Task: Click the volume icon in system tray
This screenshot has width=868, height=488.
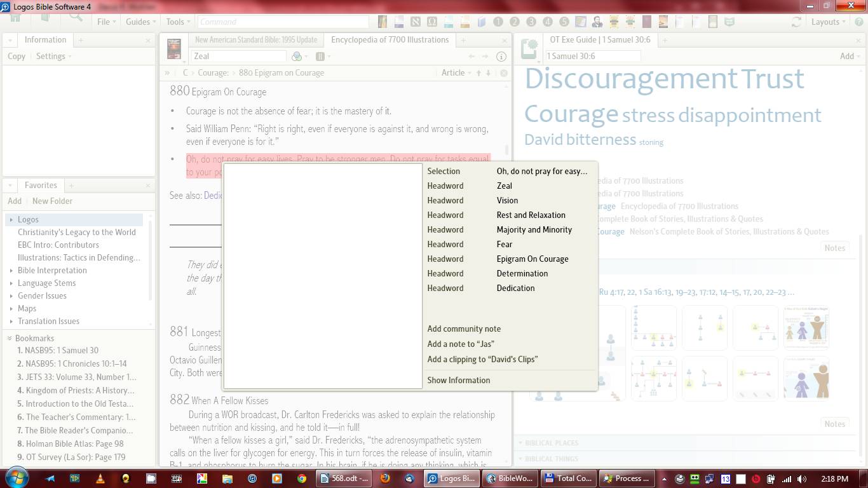Action: click(x=802, y=479)
